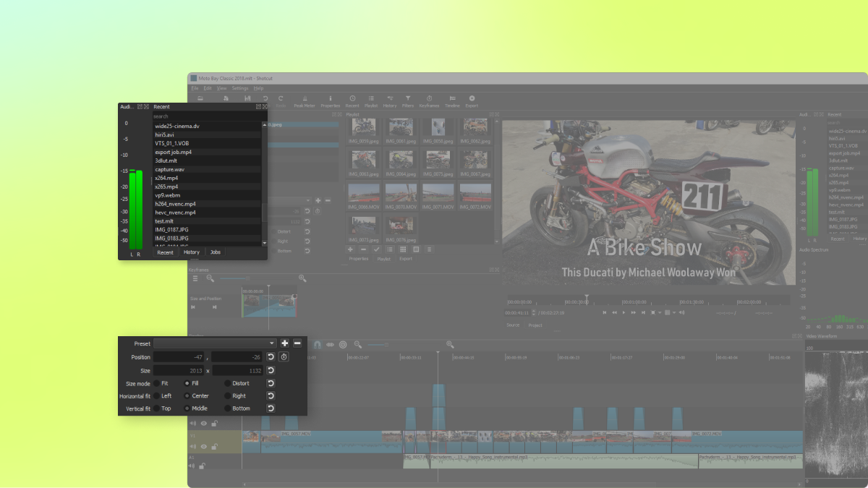
Task: Select VTS_01_1.VOB in Recent list
Action: 207,143
